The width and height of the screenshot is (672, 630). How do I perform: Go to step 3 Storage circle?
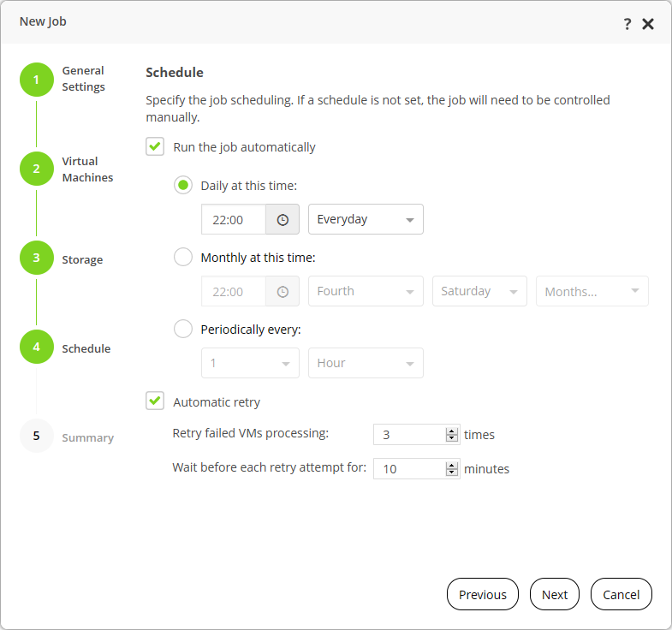(x=37, y=258)
